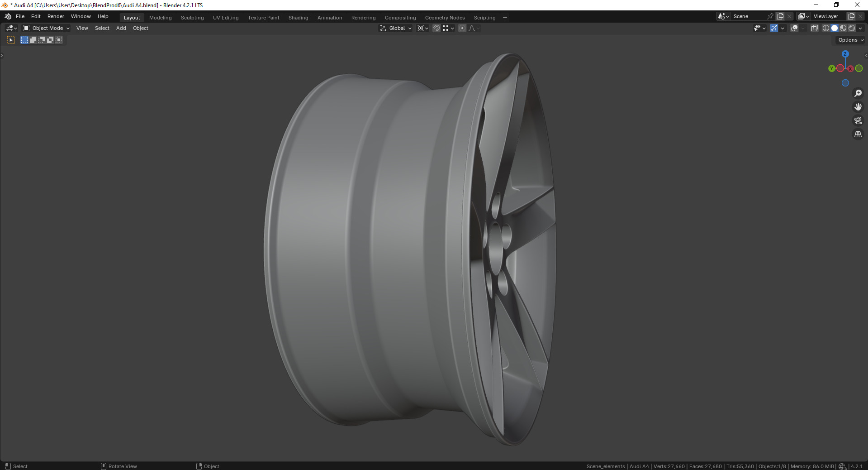Viewport: 868px width, 470px height.
Task: Choose Set new selection mode
Action: point(24,40)
